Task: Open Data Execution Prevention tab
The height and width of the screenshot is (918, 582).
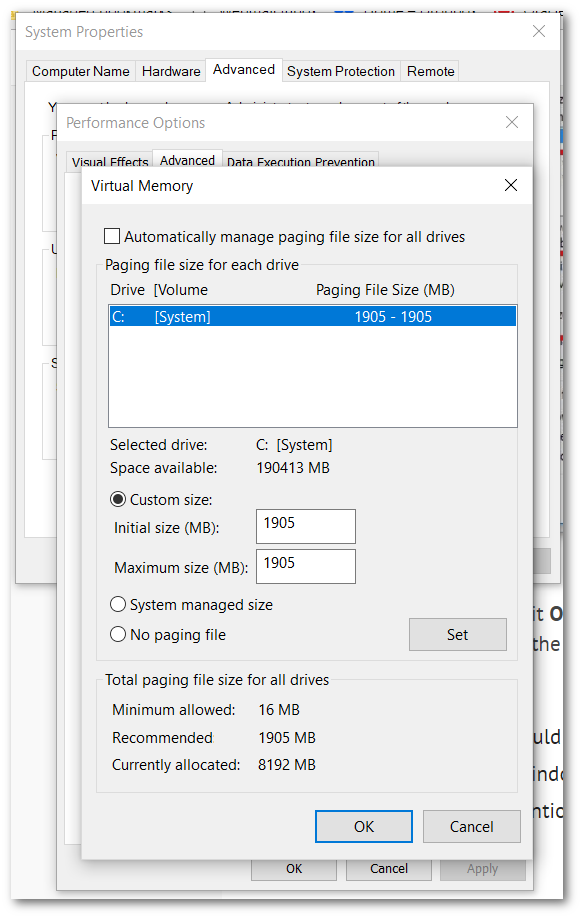Action: 300,162
